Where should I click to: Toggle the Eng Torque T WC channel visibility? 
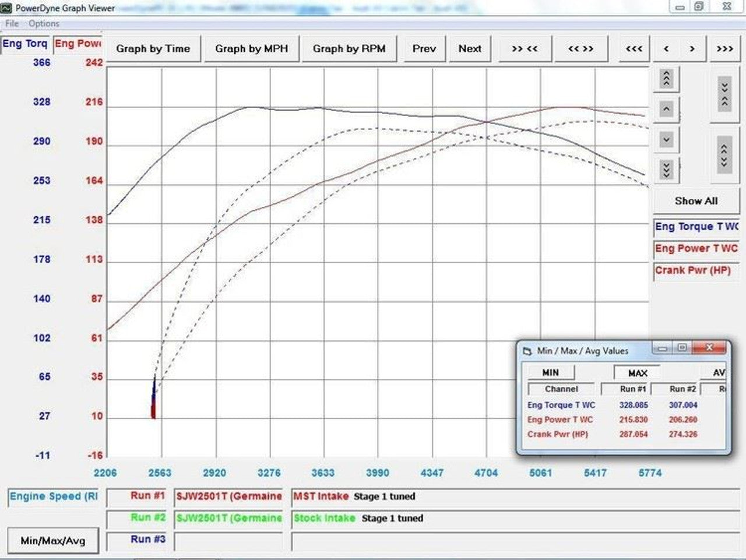695,227
